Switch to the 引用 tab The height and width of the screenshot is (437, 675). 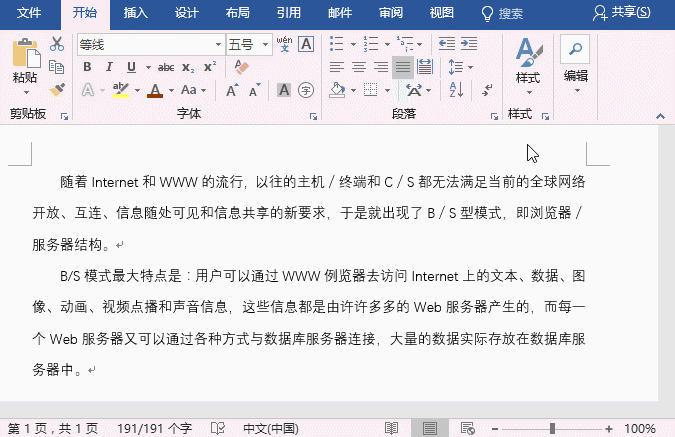tap(288, 13)
